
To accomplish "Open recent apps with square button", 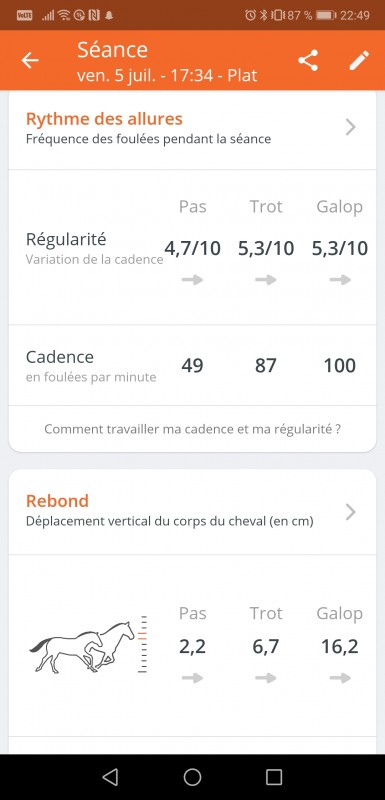I will 274,777.
